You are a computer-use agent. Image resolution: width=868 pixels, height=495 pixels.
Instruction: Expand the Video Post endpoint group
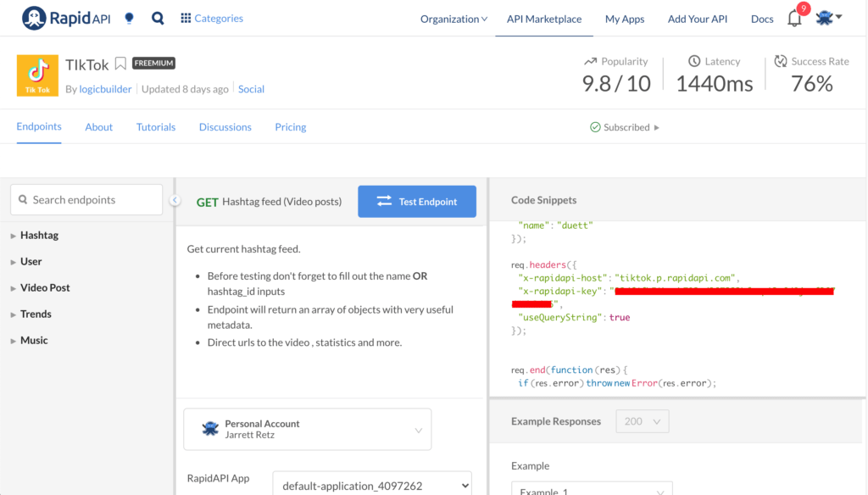(45, 287)
